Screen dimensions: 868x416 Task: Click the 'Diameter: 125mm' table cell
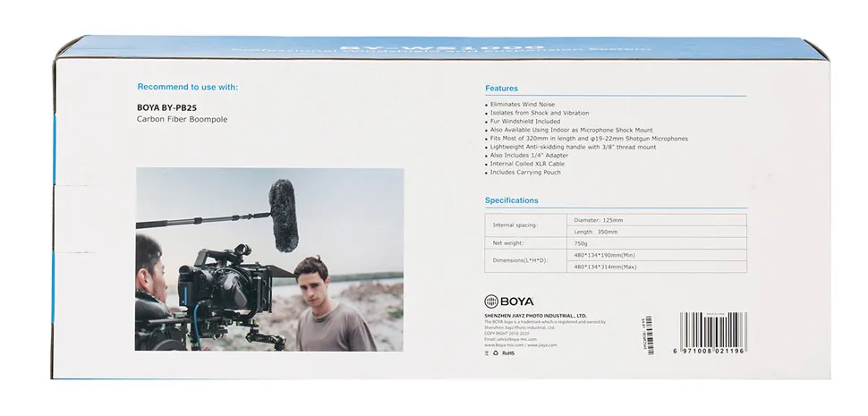(657, 220)
